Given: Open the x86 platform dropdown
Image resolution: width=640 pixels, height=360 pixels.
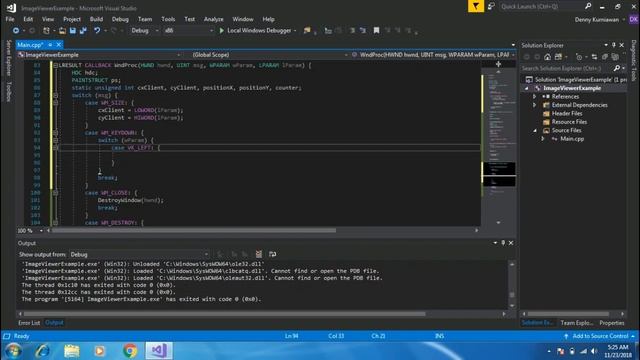Looking at the screenshot, I should click(188, 31).
